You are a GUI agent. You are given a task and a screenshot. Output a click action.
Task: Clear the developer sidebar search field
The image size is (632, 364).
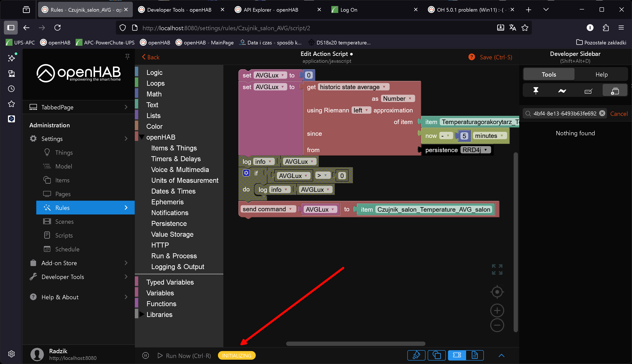coord(602,113)
